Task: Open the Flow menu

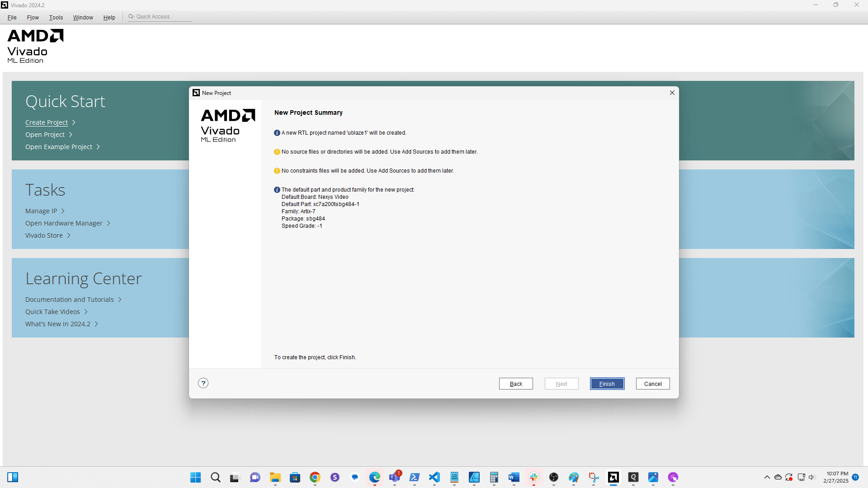Action: (33, 17)
